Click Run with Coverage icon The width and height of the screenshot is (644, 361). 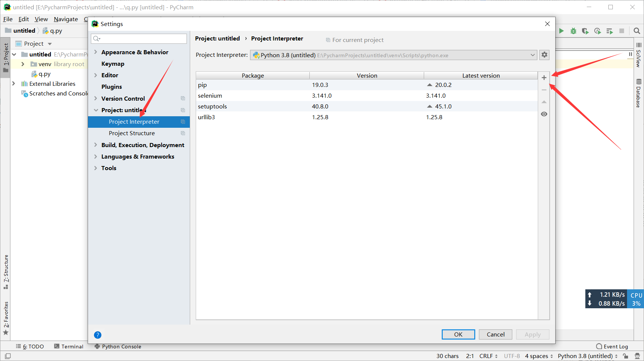[x=585, y=31]
